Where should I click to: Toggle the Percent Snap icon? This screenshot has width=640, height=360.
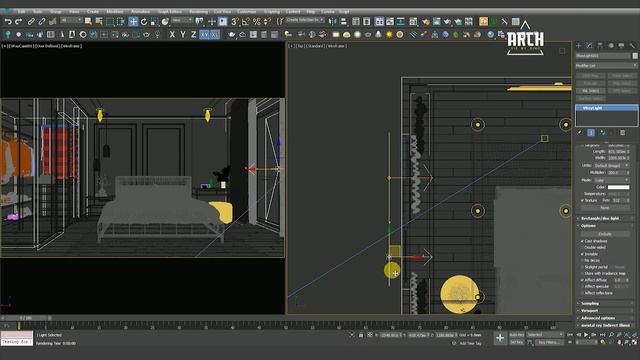(256, 21)
